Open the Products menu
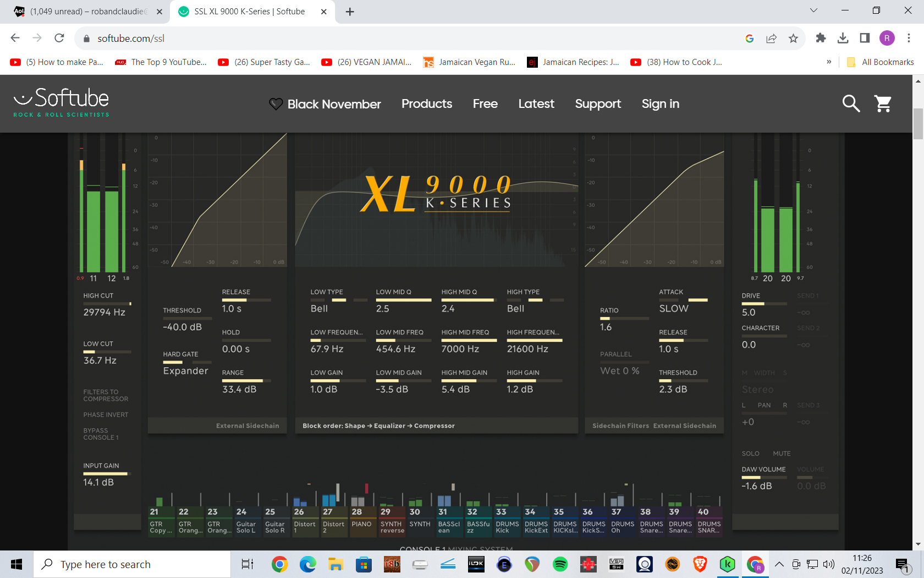924x578 pixels. [427, 103]
